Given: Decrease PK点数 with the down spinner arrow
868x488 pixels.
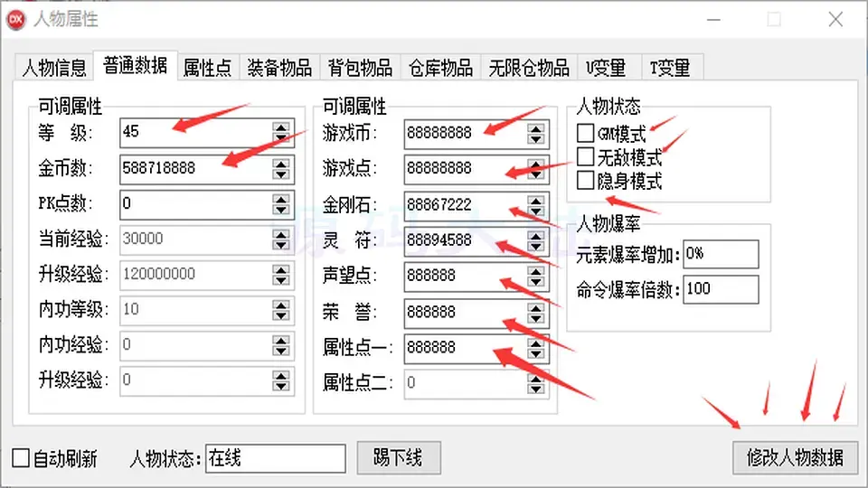Looking at the screenshot, I should (x=281, y=210).
